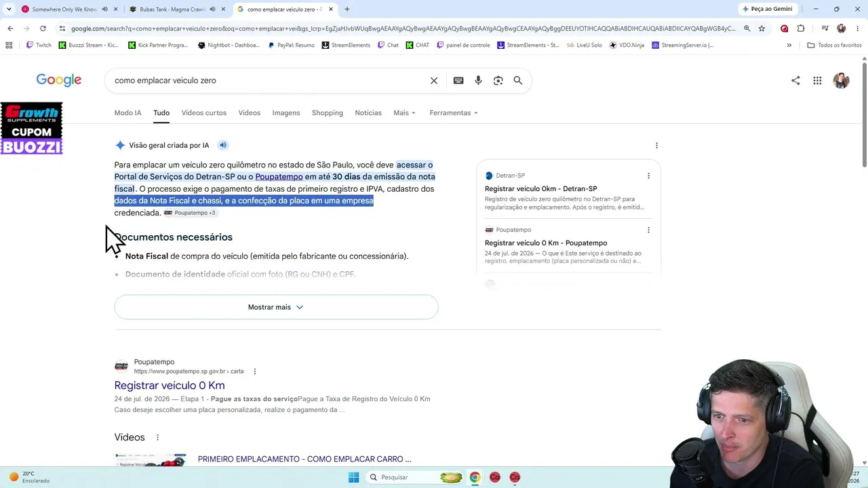Show more bookmarks with the chevron
This screenshot has width=868, height=488.
pyautogui.click(x=789, y=45)
